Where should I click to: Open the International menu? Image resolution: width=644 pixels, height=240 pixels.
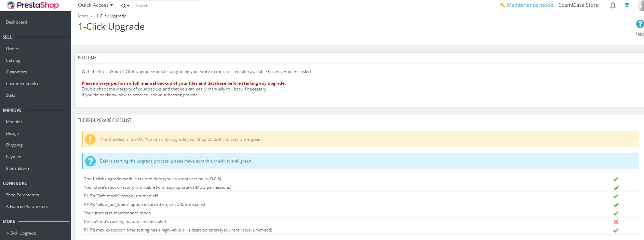18,168
